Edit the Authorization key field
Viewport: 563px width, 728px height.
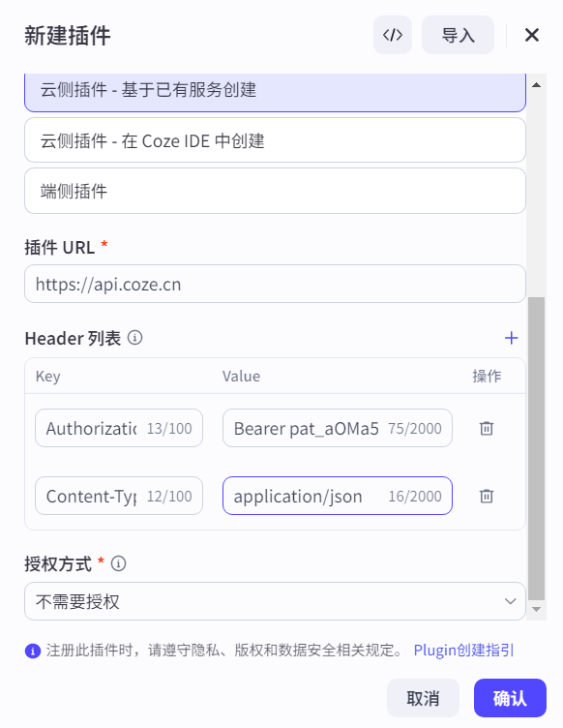(x=119, y=428)
